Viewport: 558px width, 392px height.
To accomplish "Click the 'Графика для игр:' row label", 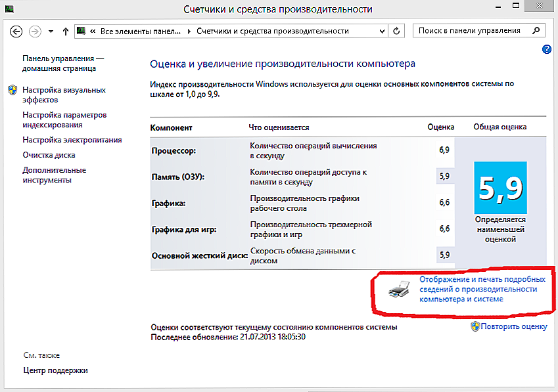I will [184, 230].
